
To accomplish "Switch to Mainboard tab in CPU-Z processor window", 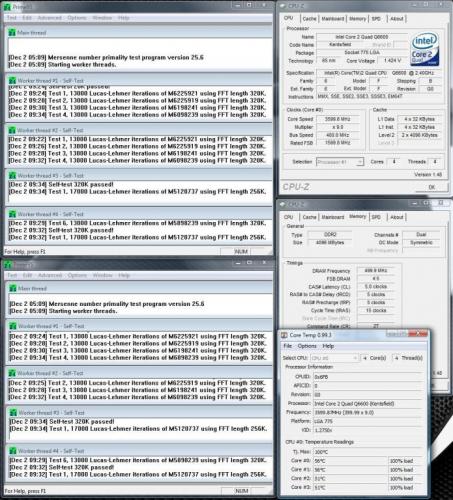I will click(333, 19).
